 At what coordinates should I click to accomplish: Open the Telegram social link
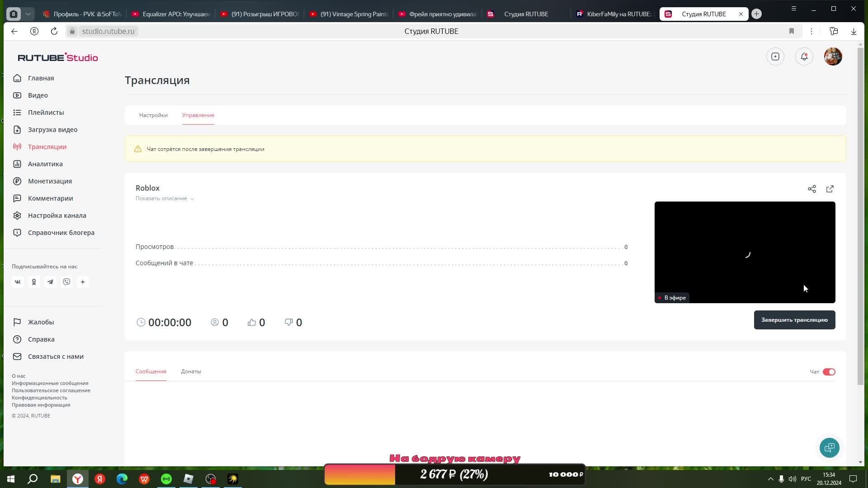[50, 282]
